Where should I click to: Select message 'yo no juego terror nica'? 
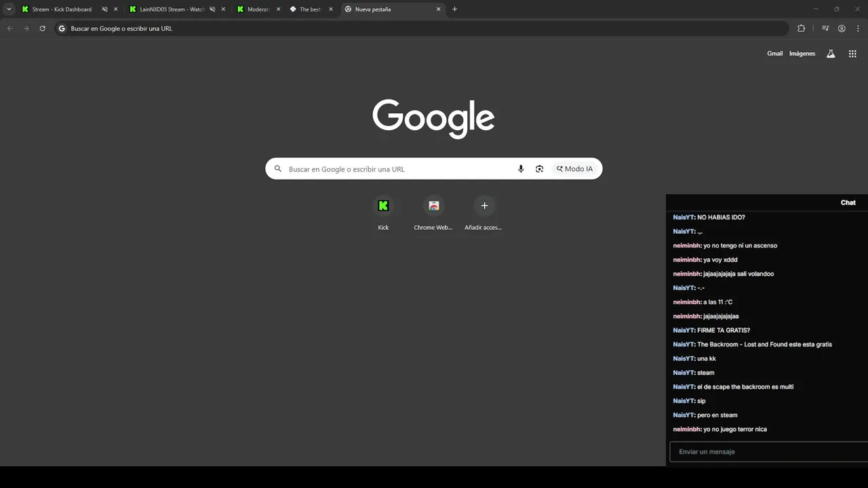[x=719, y=429]
